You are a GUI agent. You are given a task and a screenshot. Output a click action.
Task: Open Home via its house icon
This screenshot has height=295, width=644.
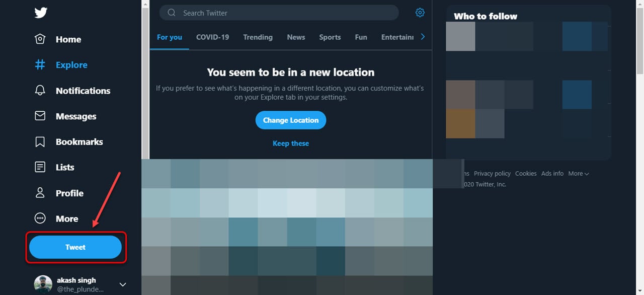pyautogui.click(x=40, y=39)
